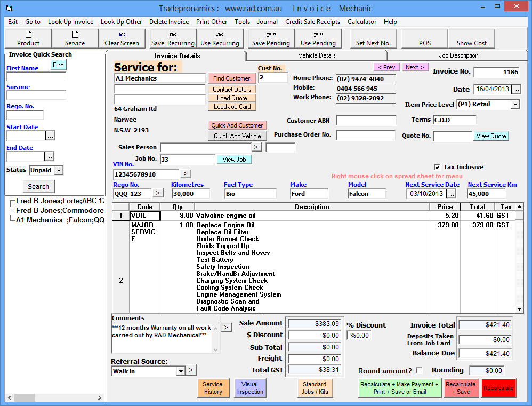Click the Use Recurring toolbar icon
532x406 pixels.
pyautogui.click(x=220, y=38)
